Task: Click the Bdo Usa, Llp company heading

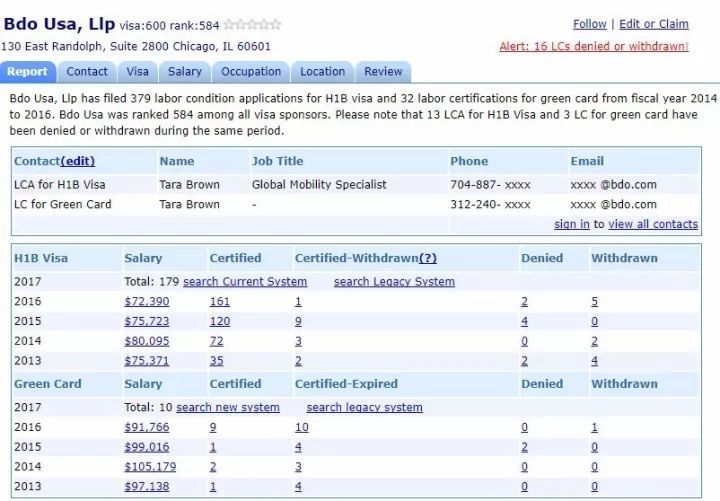Action: click(x=59, y=24)
